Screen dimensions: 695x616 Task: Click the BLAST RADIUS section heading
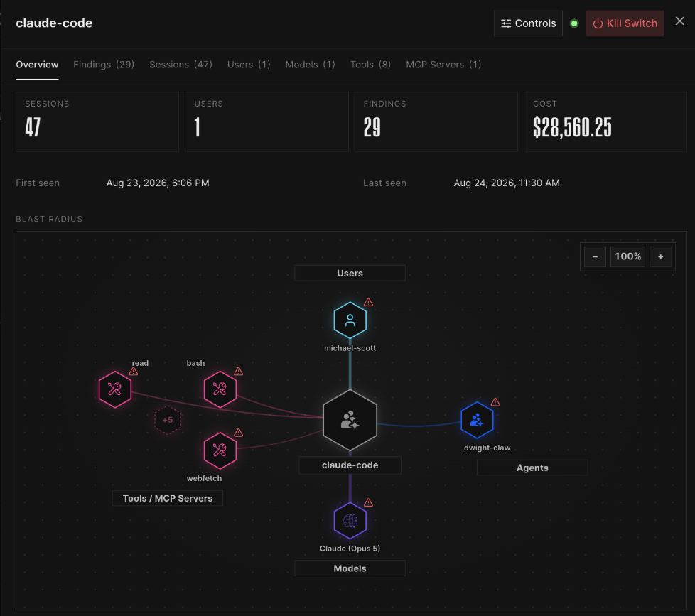point(49,219)
